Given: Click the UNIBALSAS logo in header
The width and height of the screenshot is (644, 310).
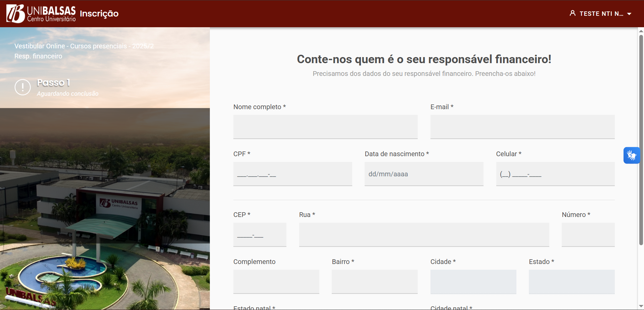Looking at the screenshot, I should click(41, 14).
